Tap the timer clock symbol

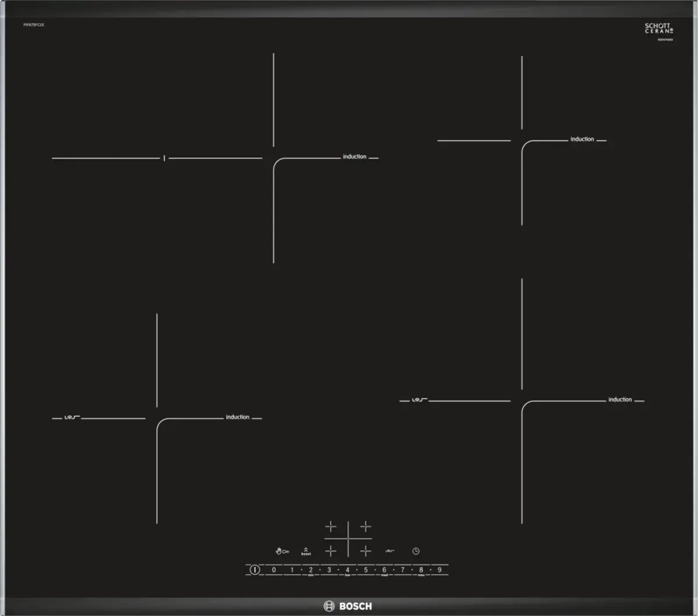click(416, 551)
